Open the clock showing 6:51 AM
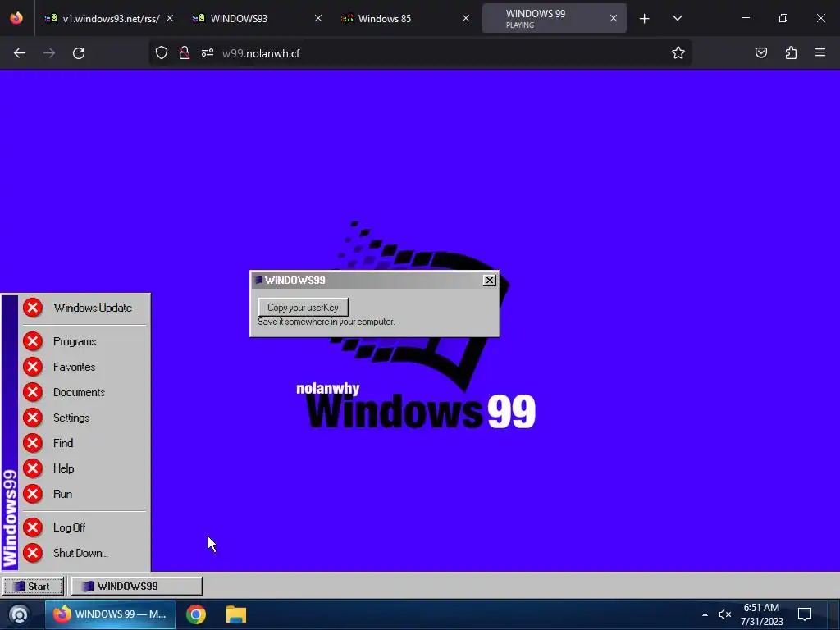The width and height of the screenshot is (840, 630). coord(762,614)
